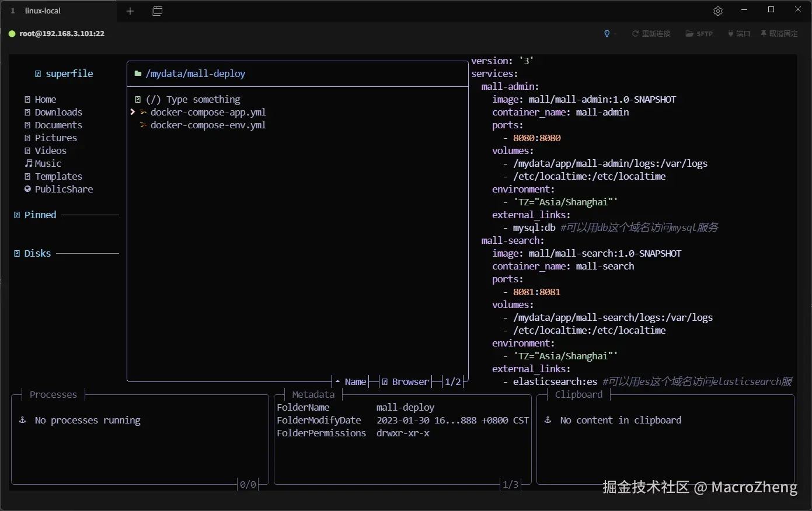This screenshot has width=812, height=511.
Task: Open the Music folder in sidebar
Action: tap(48, 163)
